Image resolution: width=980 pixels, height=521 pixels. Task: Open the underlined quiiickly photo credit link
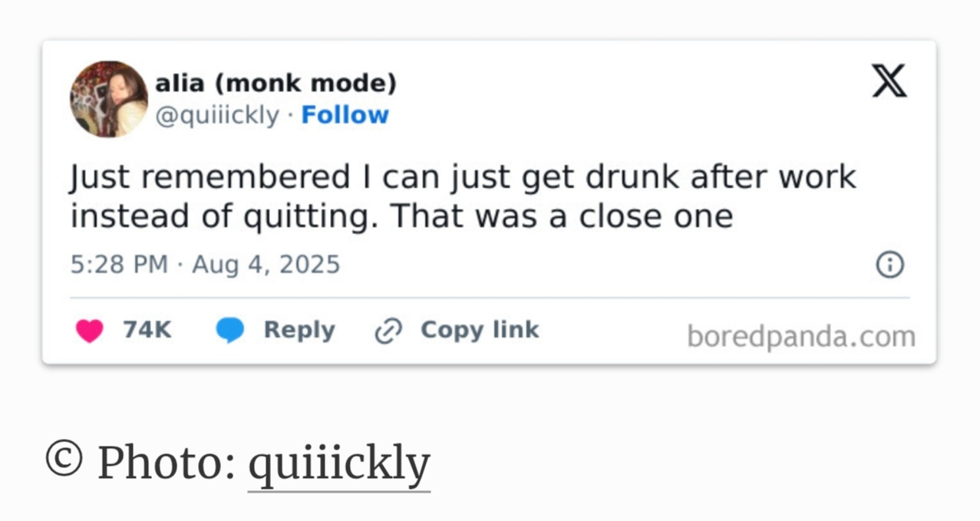coord(338,463)
